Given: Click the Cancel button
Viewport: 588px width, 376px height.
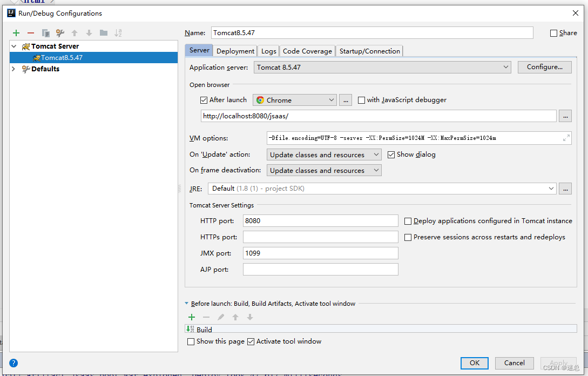Looking at the screenshot, I should (514, 363).
